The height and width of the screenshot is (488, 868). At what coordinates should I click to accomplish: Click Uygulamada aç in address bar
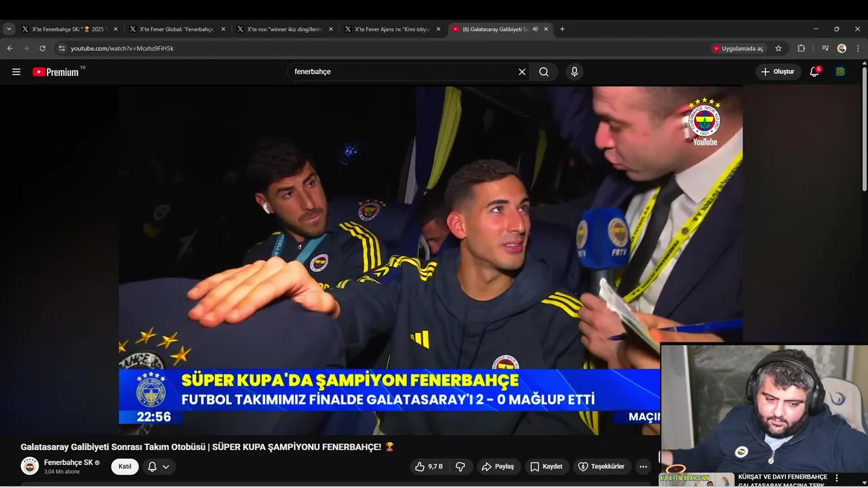coord(738,48)
